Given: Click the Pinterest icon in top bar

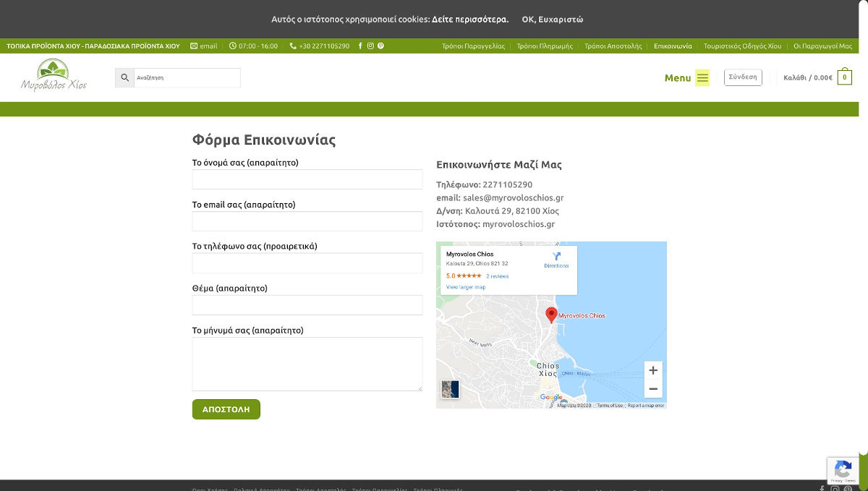Looking at the screenshot, I should coord(380,46).
